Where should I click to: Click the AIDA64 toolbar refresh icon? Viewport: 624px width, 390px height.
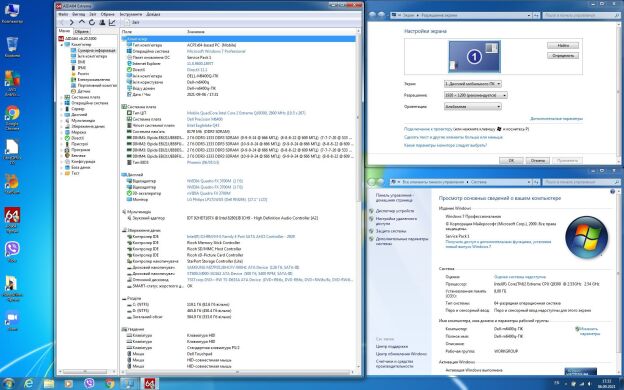point(92,23)
